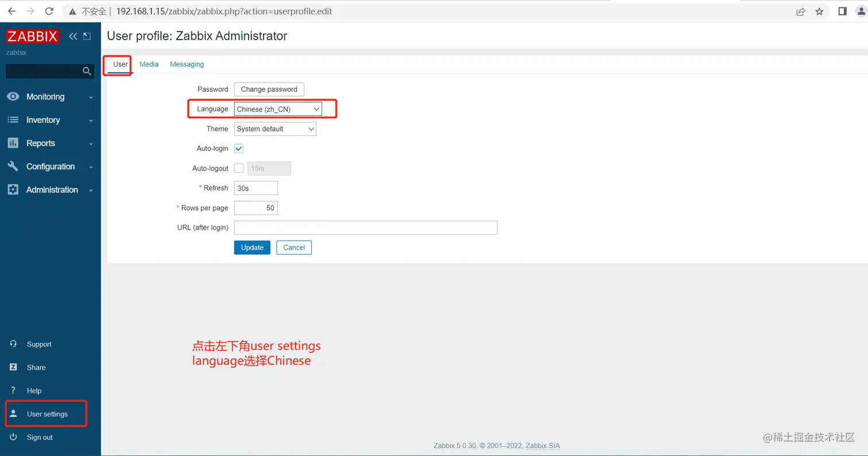Click the Rows per page input field
Image resolution: width=868 pixels, height=456 pixels.
coord(256,208)
